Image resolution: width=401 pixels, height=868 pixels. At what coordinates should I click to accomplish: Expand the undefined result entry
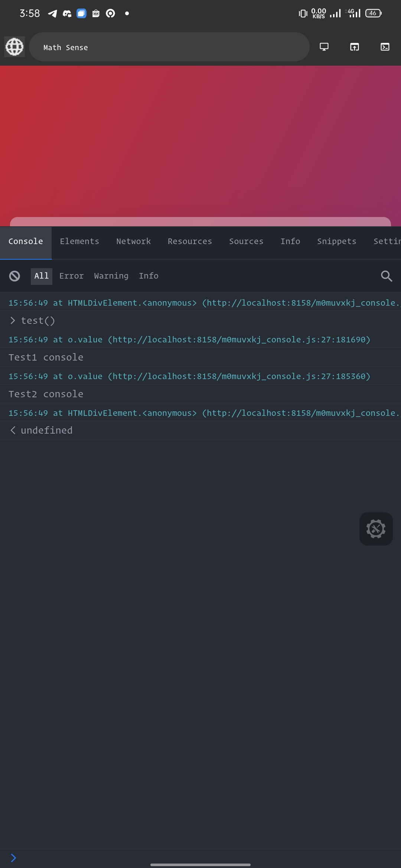pyautogui.click(x=46, y=430)
